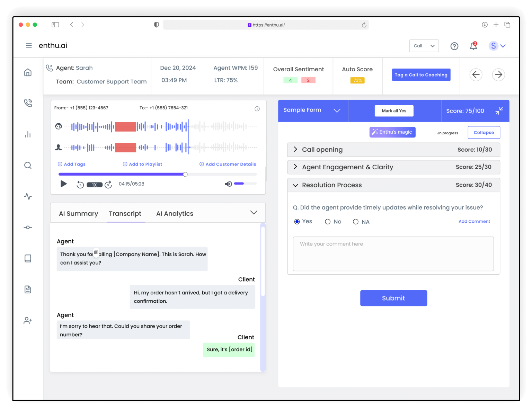The image size is (532, 409).
Task: Switch to the AI Summary tab
Action: pyautogui.click(x=78, y=213)
